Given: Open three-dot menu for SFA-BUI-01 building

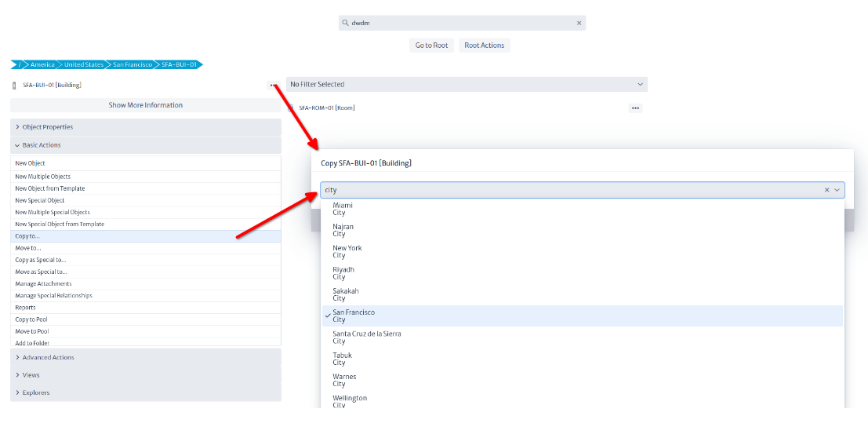Looking at the screenshot, I should [272, 85].
